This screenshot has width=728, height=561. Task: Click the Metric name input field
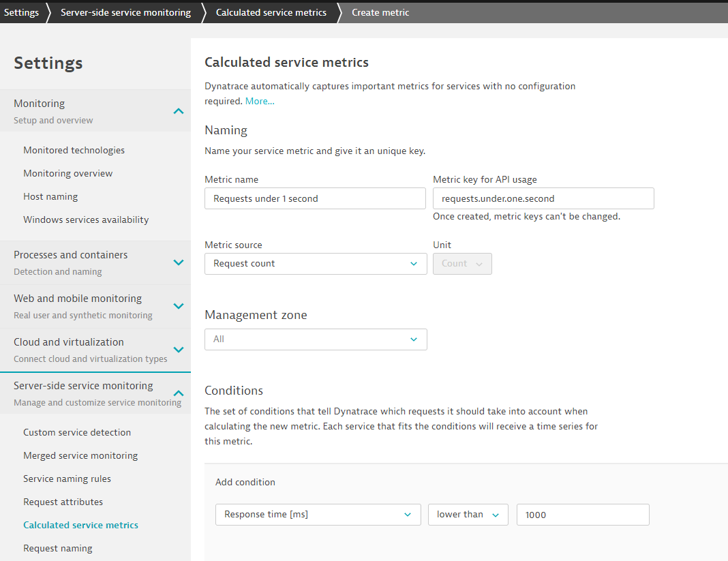point(315,198)
